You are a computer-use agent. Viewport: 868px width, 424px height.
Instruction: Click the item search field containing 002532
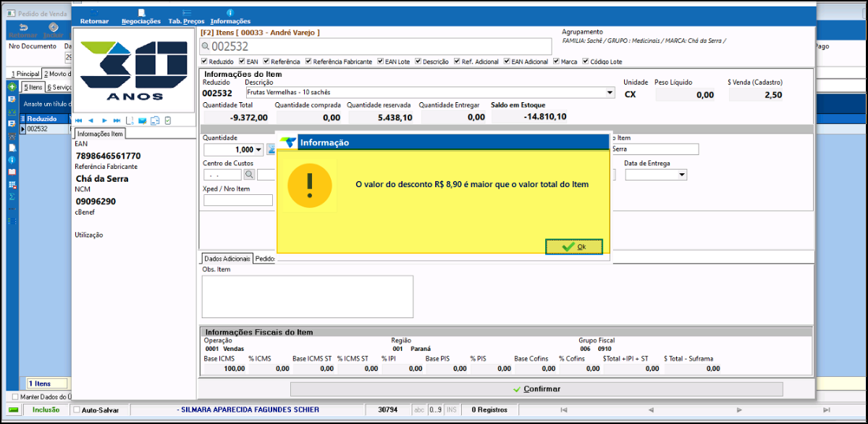[376, 46]
